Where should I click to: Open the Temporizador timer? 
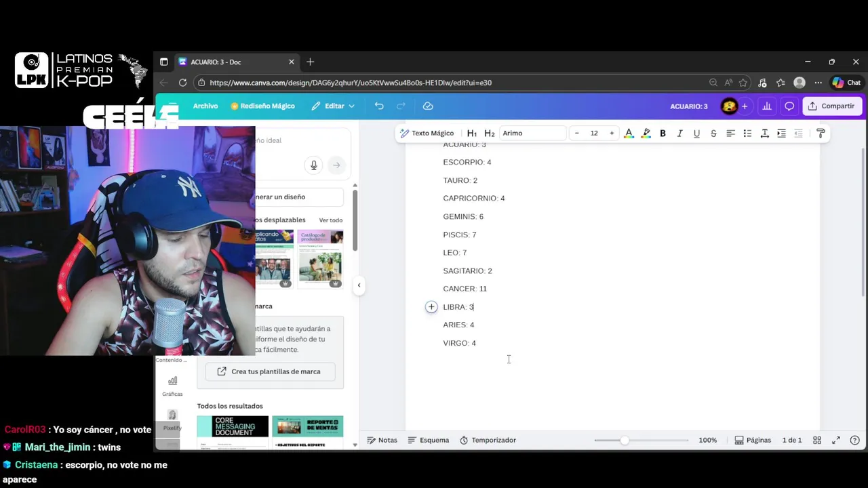[488, 440]
